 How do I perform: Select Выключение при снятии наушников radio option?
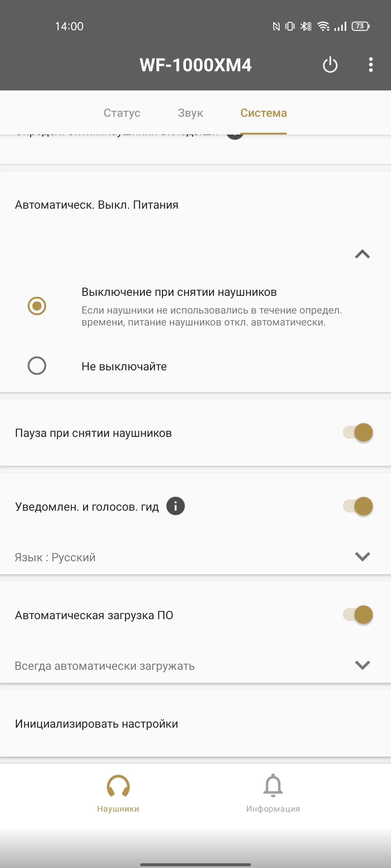coord(37,306)
